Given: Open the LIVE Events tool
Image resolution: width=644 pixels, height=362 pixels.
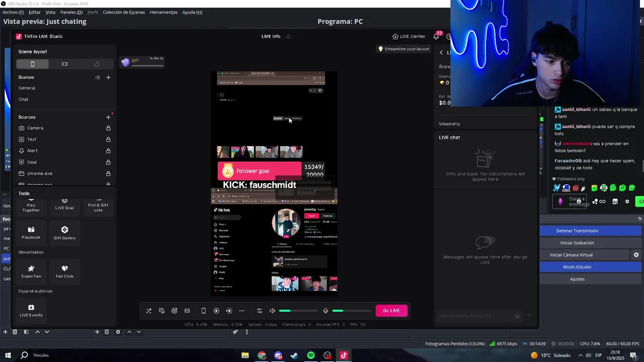Looking at the screenshot, I should coord(31,311).
